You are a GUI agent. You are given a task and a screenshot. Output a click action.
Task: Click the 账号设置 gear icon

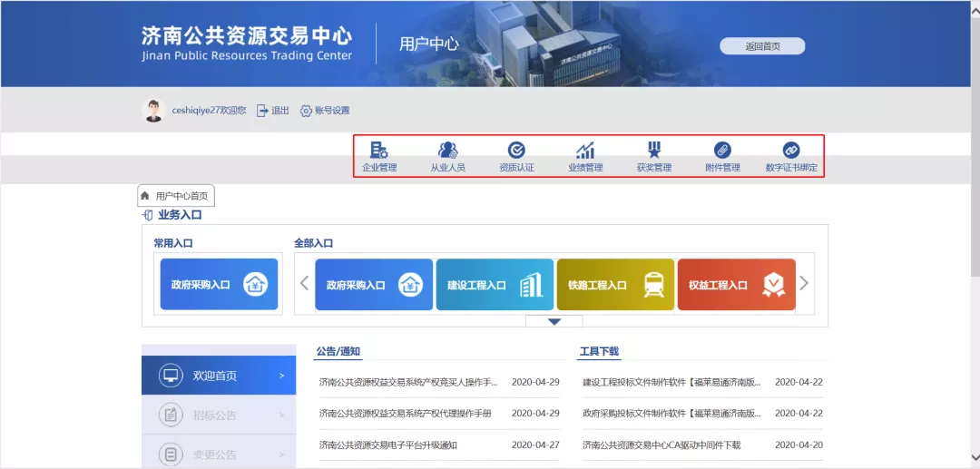tap(306, 111)
